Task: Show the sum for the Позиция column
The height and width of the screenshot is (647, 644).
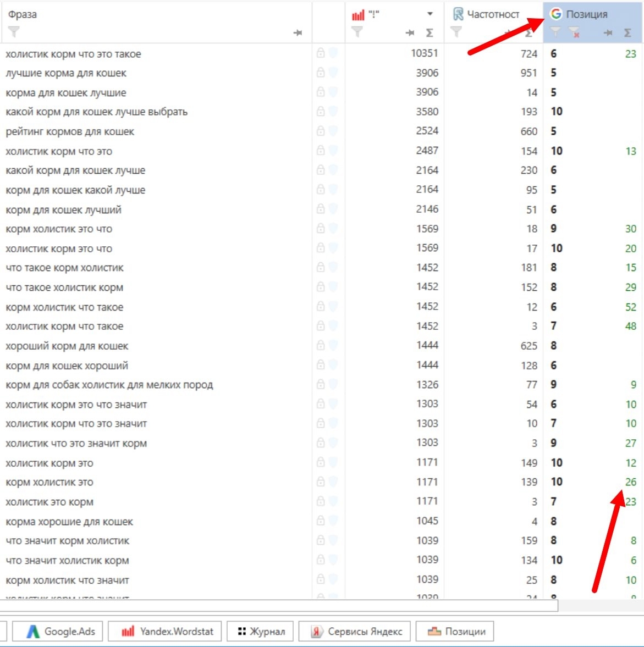Action: (628, 32)
